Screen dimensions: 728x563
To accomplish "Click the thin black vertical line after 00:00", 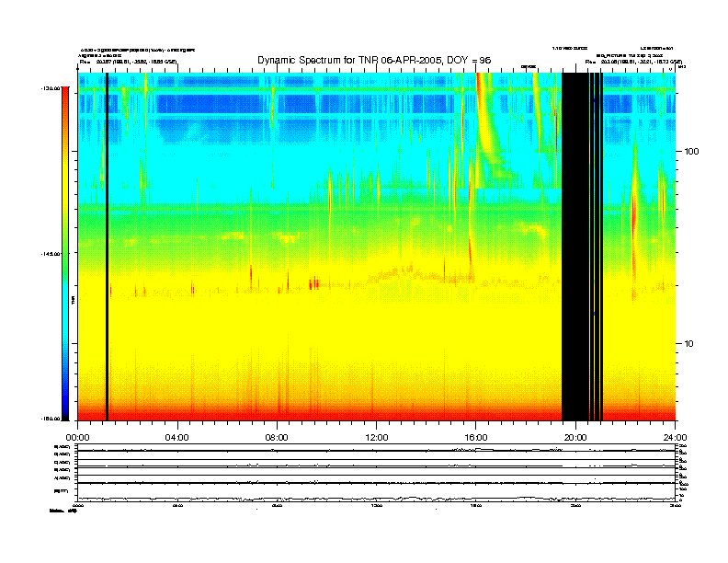I will coord(107,248).
